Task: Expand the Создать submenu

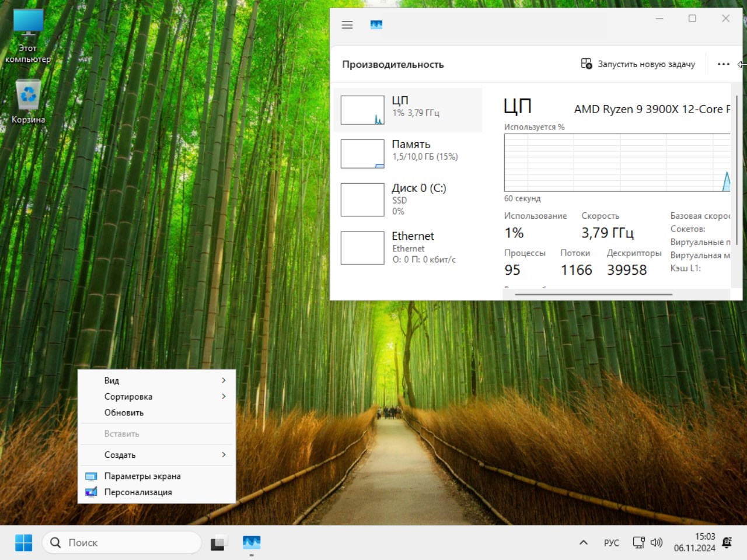Action: tap(156, 455)
